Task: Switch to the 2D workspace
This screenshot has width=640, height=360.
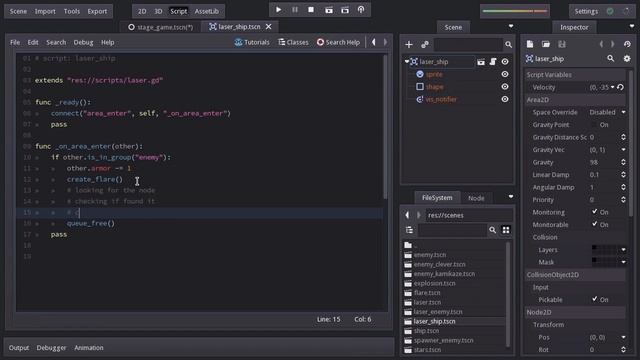Action: click(142, 11)
